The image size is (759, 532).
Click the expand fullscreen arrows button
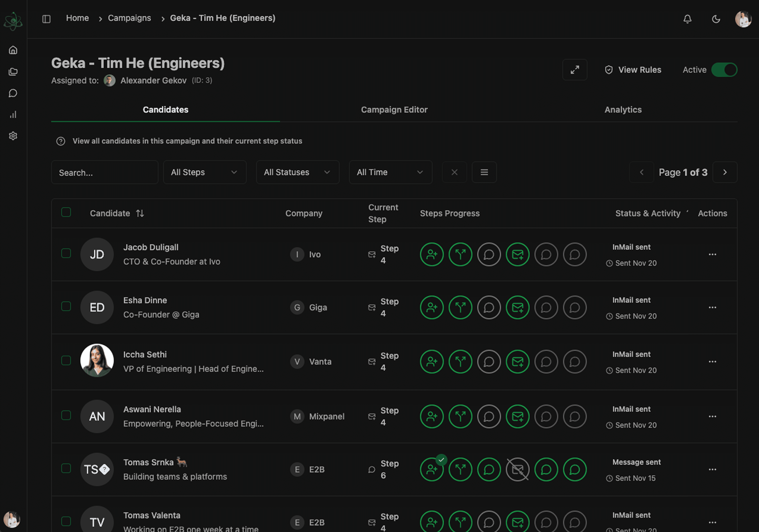click(x=575, y=70)
